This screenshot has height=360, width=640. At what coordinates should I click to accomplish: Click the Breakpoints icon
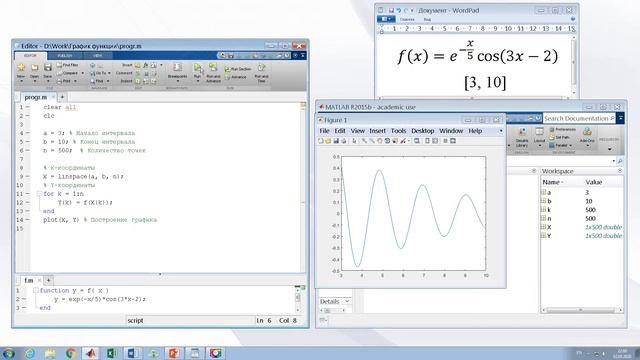(x=177, y=67)
